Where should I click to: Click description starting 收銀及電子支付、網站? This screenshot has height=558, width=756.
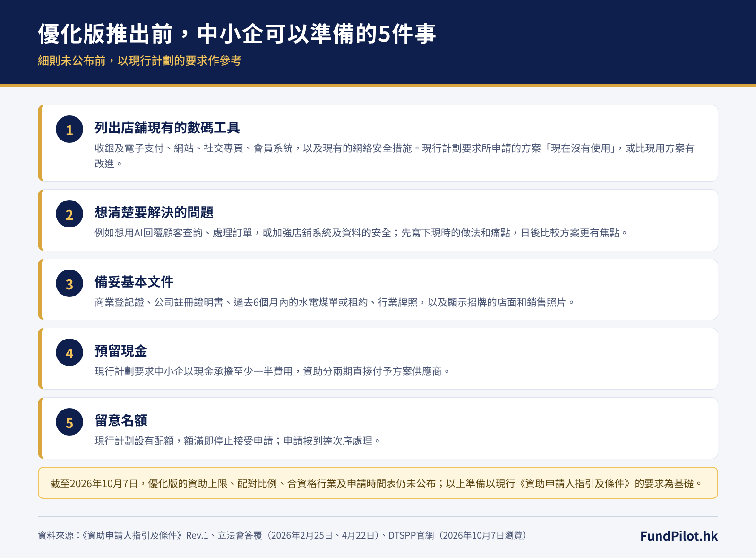pyautogui.click(x=395, y=156)
